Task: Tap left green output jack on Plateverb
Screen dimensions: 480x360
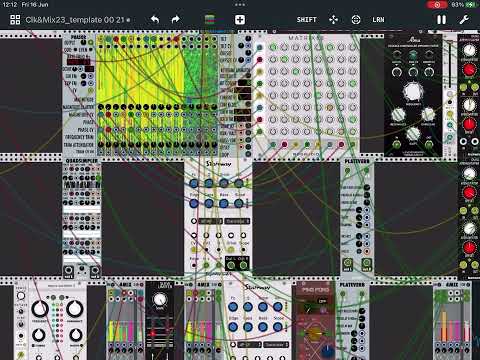Action: point(347,263)
